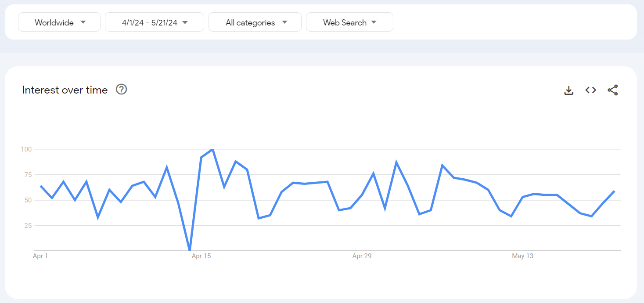Share the Interest over time chart
Screen dimensions: 644x303
(x=613, y=90)
